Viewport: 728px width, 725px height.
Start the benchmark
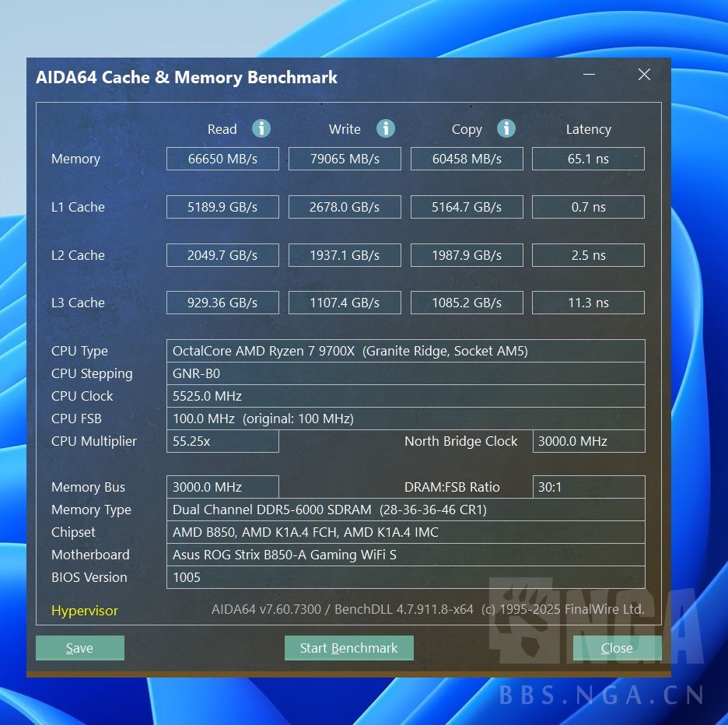click(348, 648)
